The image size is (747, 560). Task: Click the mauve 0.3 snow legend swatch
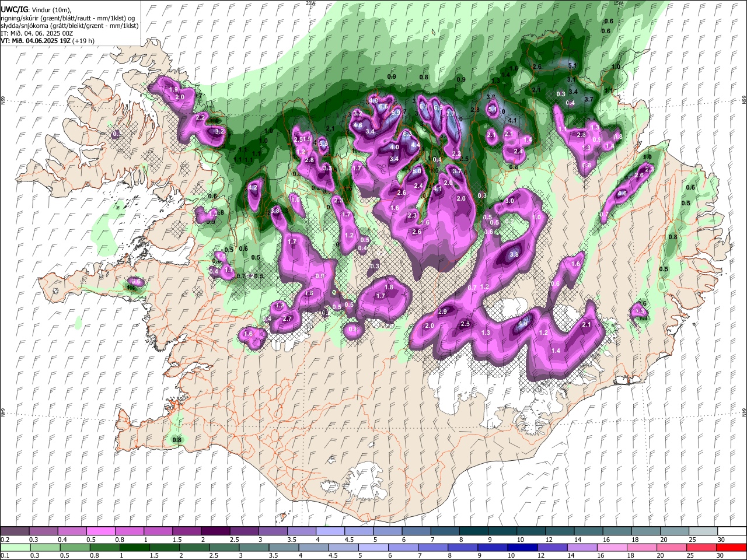43,531
